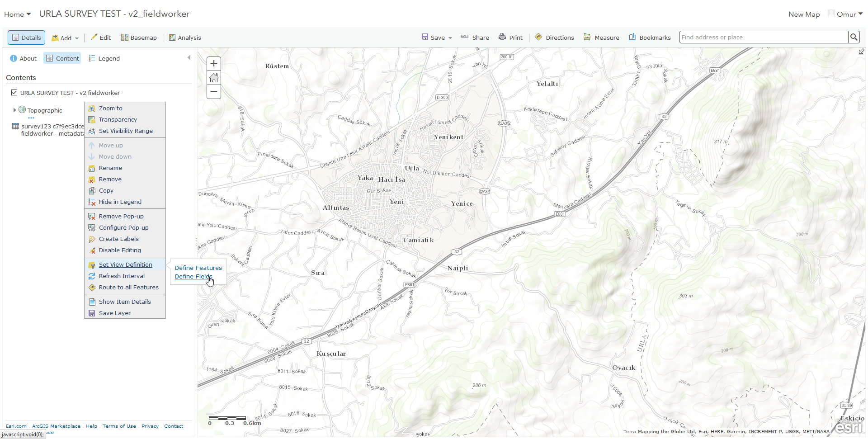Toggle the Details panel button
The image size is (868, 439).
[26, 38]
